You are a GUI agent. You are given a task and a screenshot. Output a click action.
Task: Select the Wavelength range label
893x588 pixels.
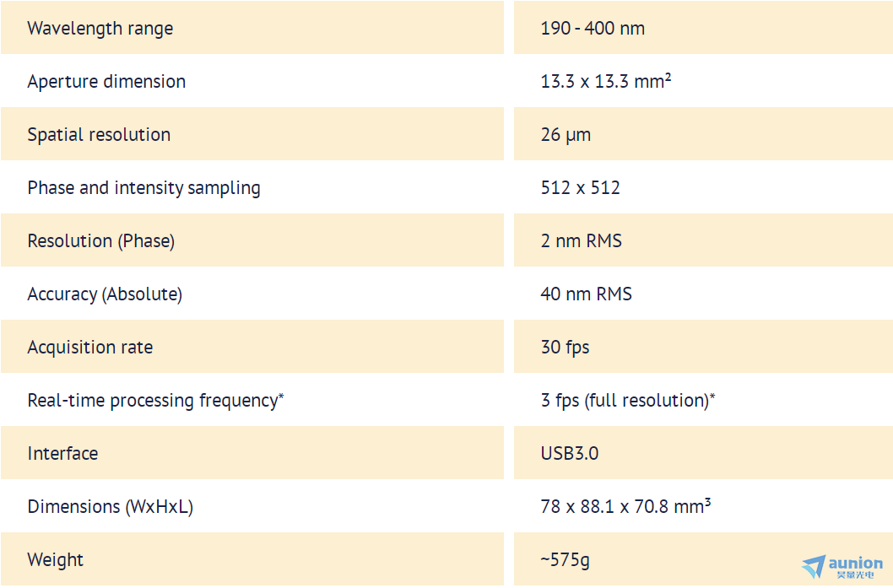click(x=100, y=29)
